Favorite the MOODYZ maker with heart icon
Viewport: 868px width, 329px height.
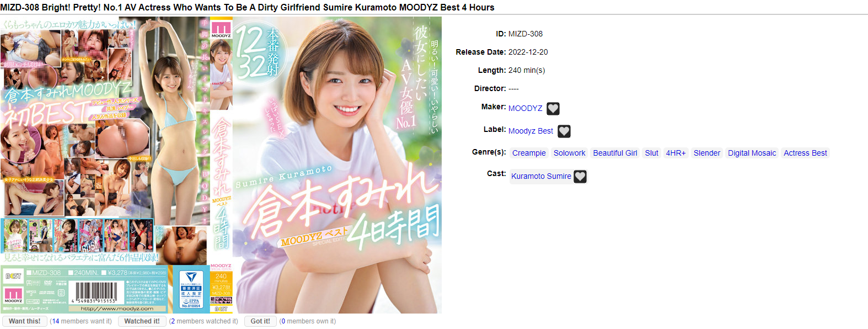click(x=553, y=109)
